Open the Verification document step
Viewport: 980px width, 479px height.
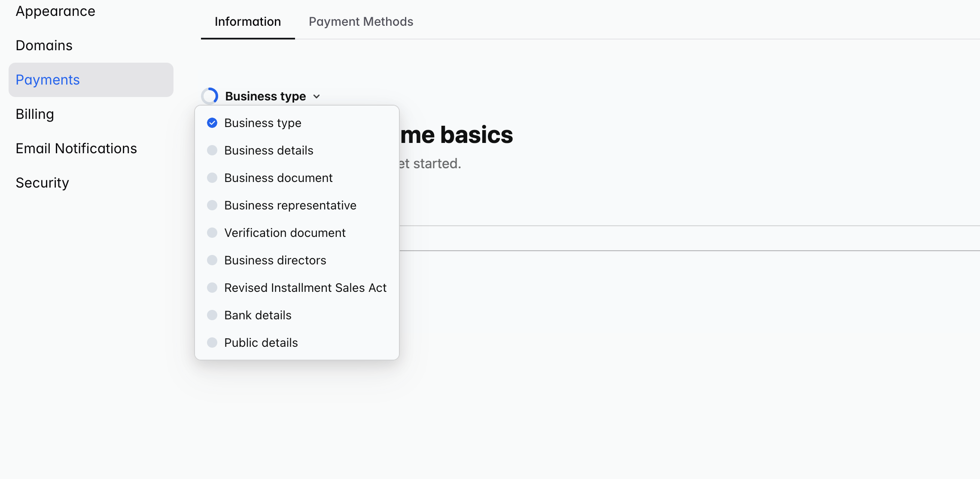285,233
